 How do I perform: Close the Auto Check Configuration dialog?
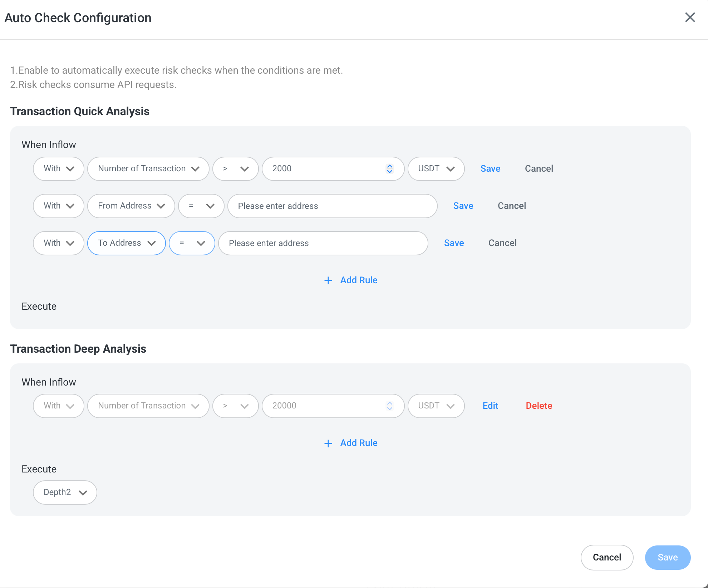point(690,17)
